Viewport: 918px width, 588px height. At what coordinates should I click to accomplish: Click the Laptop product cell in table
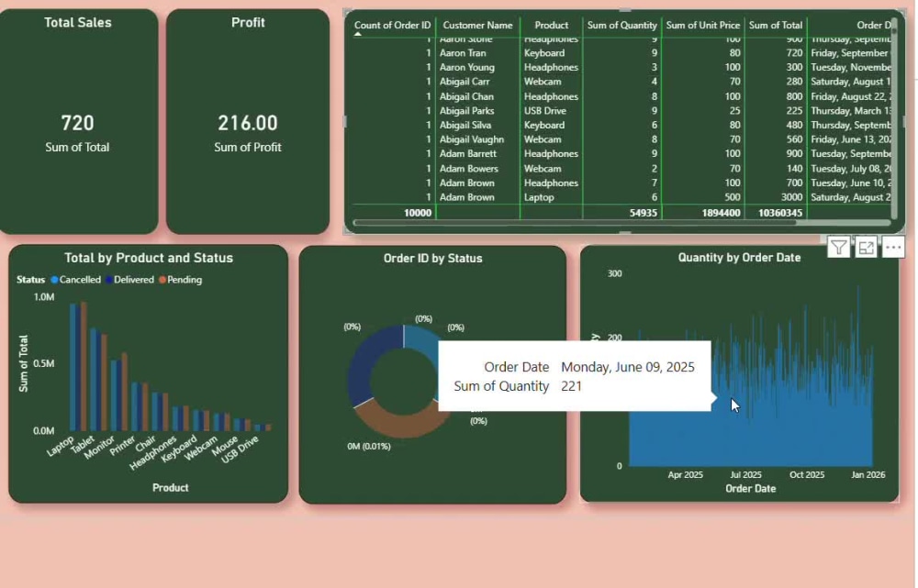(539, 197)
